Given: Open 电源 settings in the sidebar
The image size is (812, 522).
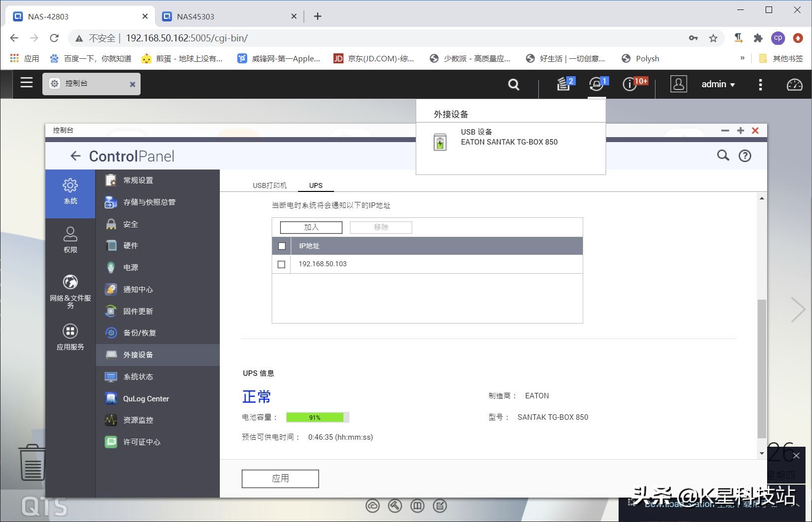Looking at the screenshot, I should (158, 267).
